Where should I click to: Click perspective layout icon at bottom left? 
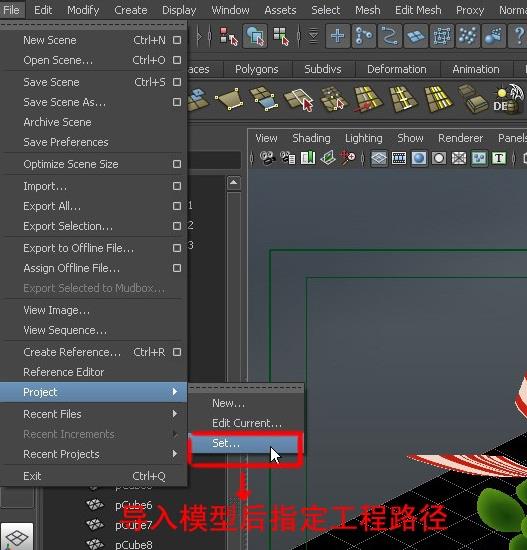(17, 537)
